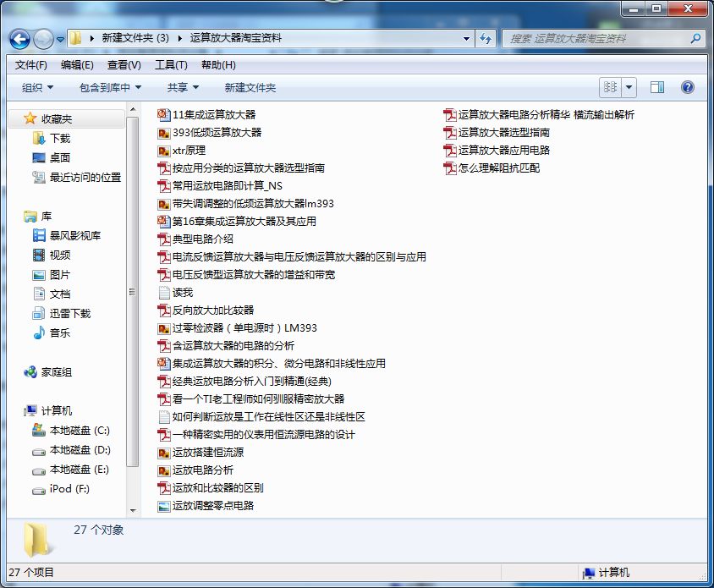714x588 pixels.
Task: Toggle the preview pane icon
Action: pyautogui.click(x=657, y=87)
